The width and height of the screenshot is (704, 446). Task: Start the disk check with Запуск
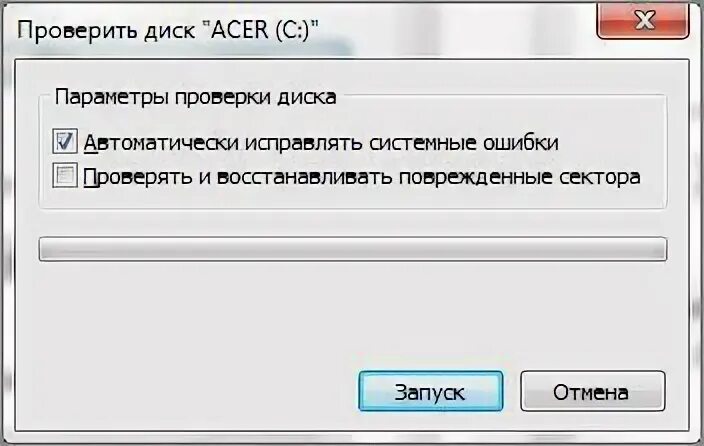431,391
